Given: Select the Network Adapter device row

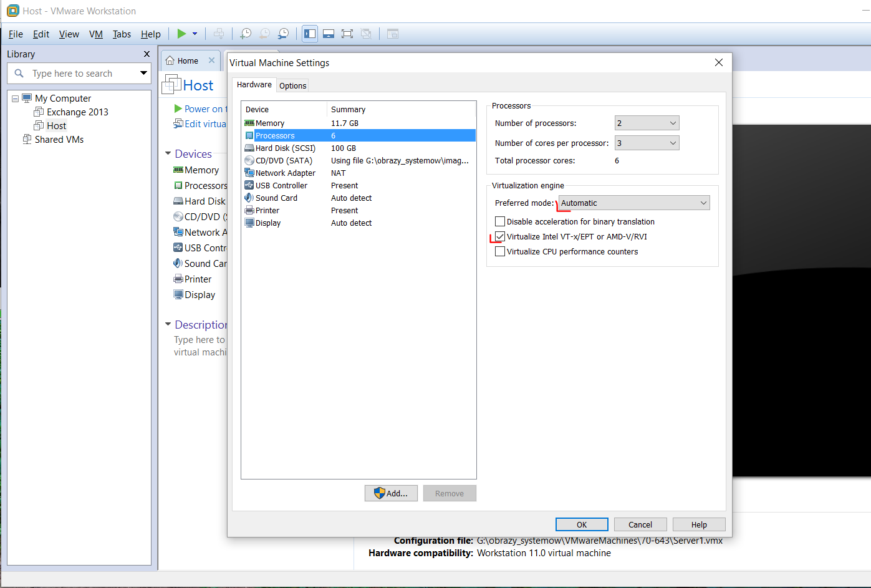Looking at the screenshot, I should click(359, 173).
